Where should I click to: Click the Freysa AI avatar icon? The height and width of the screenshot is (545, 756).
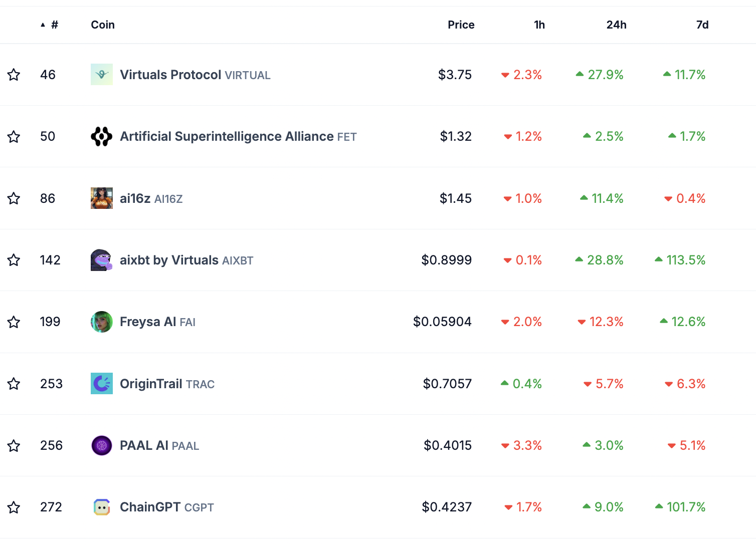click(102, 322)
